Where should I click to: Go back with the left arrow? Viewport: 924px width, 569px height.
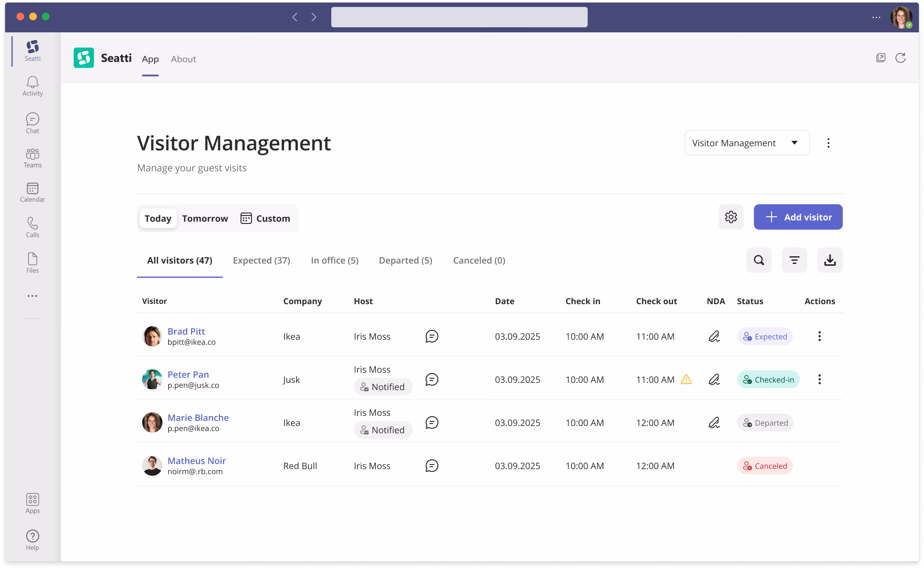pyautogui.click(x=295, y=17)
